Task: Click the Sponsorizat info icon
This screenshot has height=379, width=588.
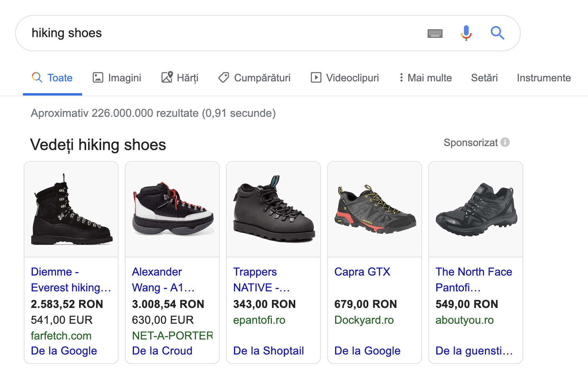Action: tap(505, 142)
